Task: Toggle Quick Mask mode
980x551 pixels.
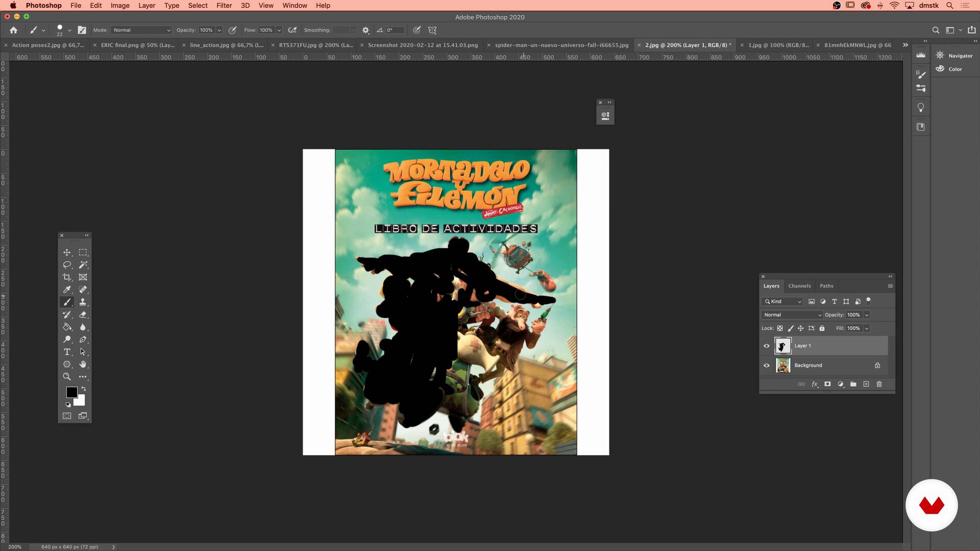Action: [x=67, y=416]
